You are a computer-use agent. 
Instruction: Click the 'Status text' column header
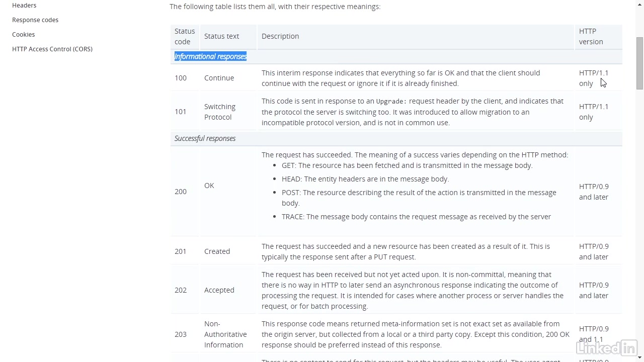pyautogui.click(x=221, y=36)
